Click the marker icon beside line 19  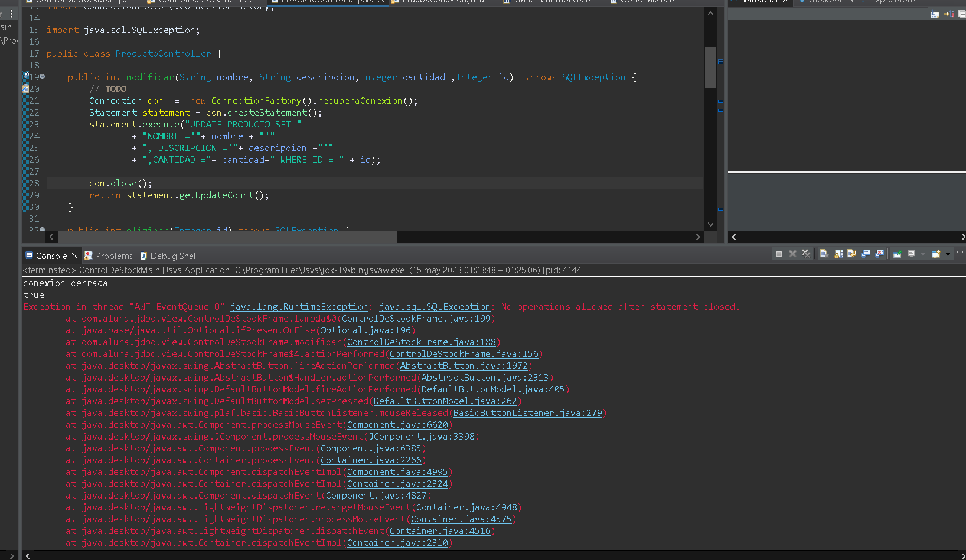click(25, 75)
